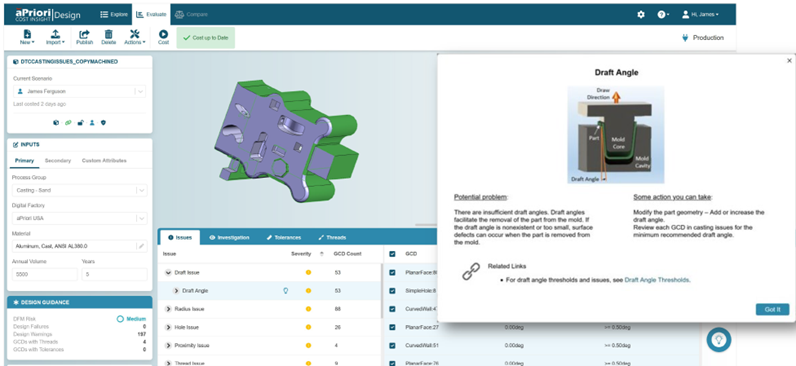
Task: Switch to the Explore tab
Action: [114, 15]
